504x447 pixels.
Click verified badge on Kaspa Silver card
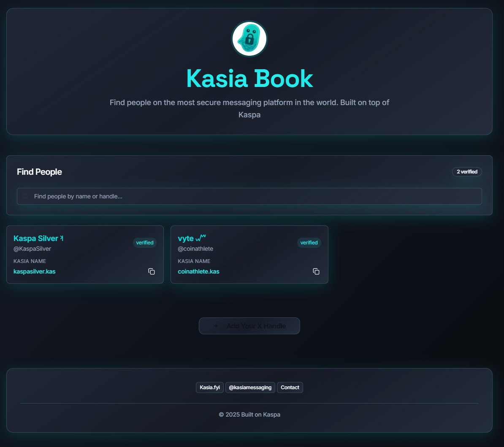tap(145, 243)
